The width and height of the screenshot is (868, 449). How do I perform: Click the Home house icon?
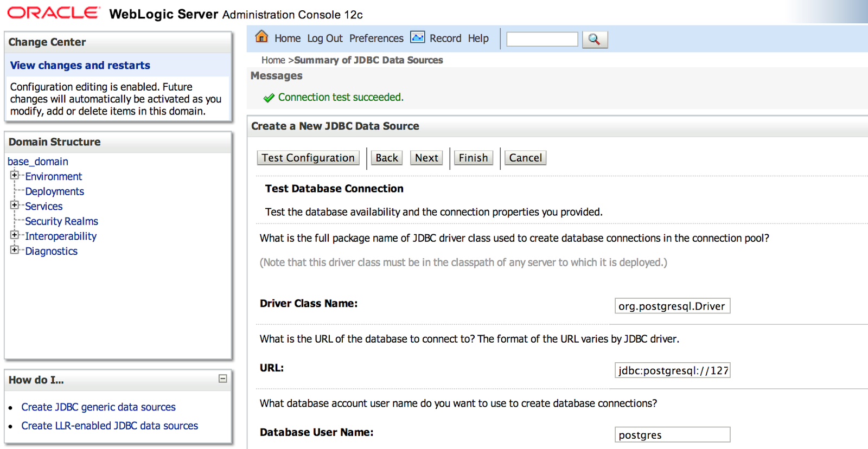tap(262, 37)
